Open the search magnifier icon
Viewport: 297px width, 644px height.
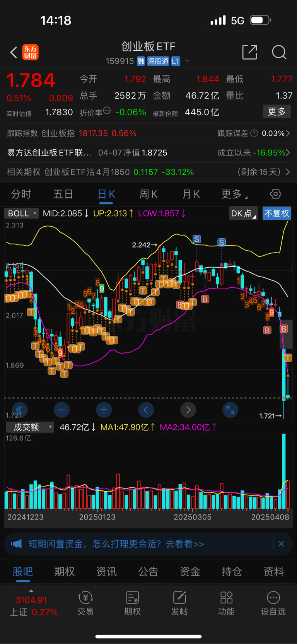coord(279,52)
